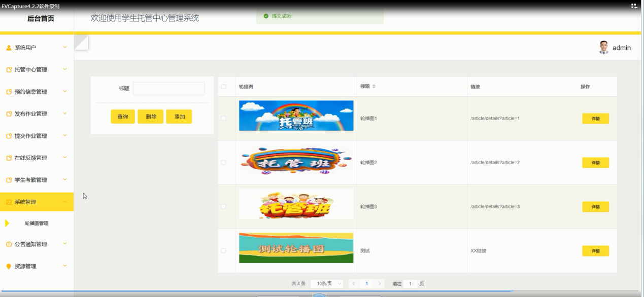Open 详情 for 轮播图2 row

tap(595, 163)
